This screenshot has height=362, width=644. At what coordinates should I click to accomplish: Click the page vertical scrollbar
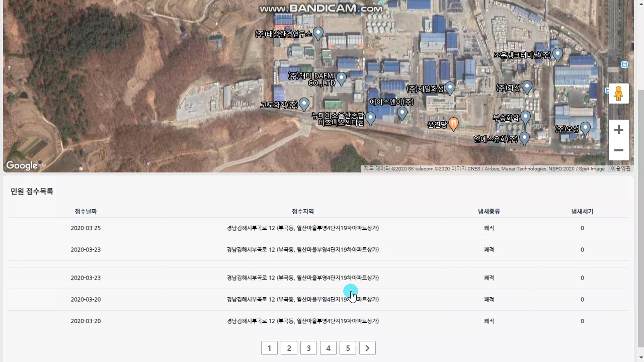pyautogui.click(x=640, y=218)
